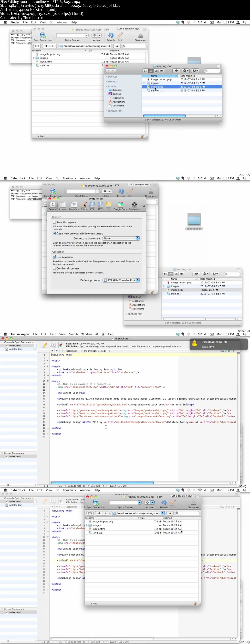Click the TextWrangler scripts menu icon next to Help

click(x=103, y=334)
